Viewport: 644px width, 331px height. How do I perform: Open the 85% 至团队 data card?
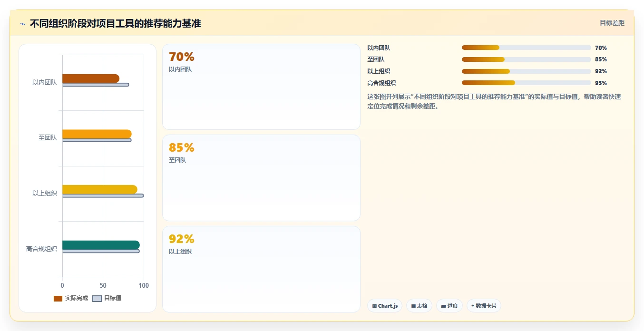click(261, 178)
